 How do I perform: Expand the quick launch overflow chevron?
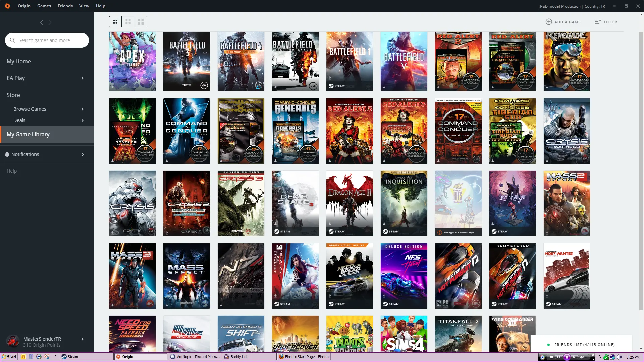[56, 356]
